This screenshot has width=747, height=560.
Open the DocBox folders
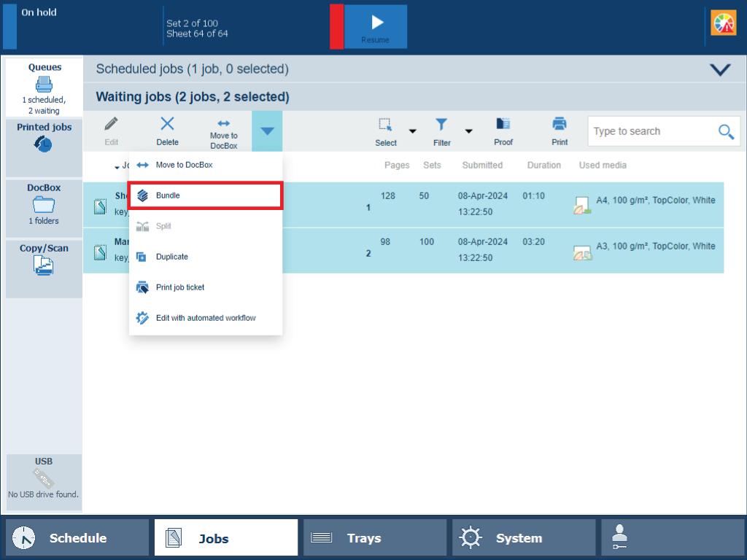point(44,207)
